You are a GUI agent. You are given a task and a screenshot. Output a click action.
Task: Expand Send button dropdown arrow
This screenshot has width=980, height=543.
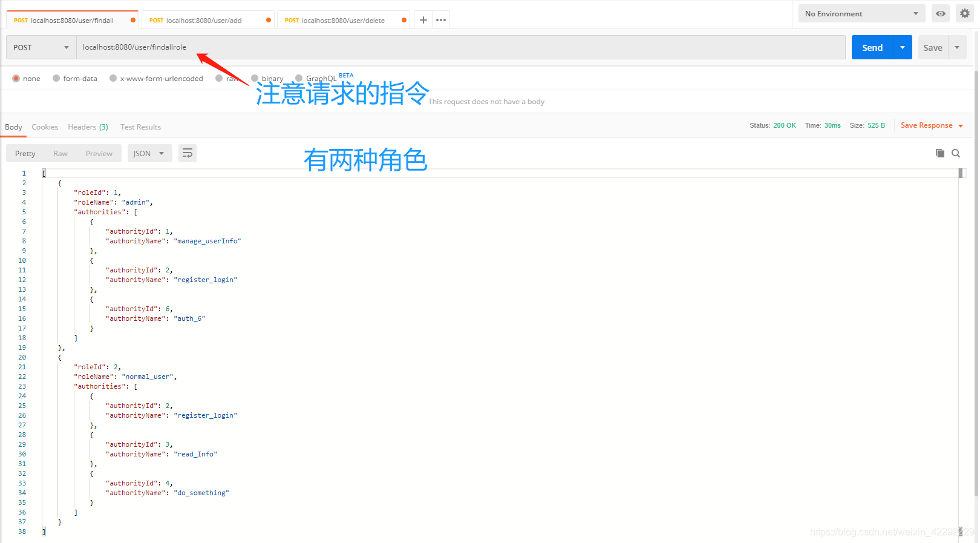903,47
